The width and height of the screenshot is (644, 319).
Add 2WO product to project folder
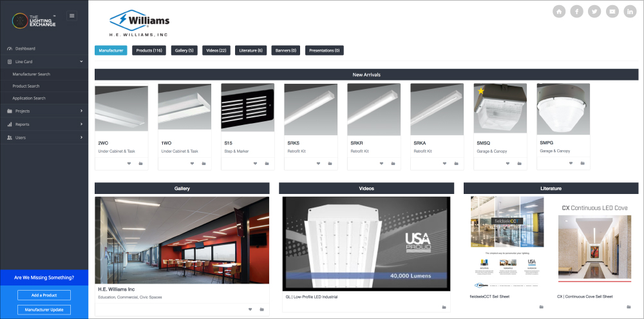pyautogui.click(x=140, y=164)
